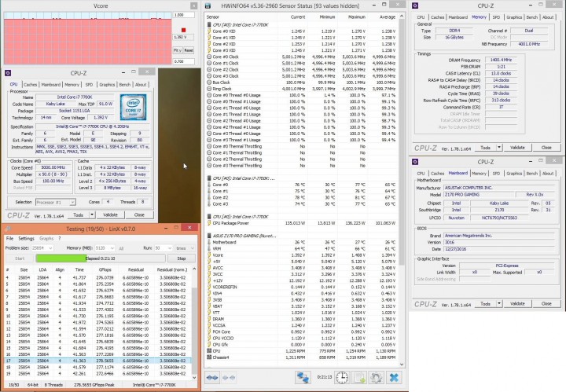
Task: Open LinX Memory (MiB) dropdown
Action: point(112,248)
